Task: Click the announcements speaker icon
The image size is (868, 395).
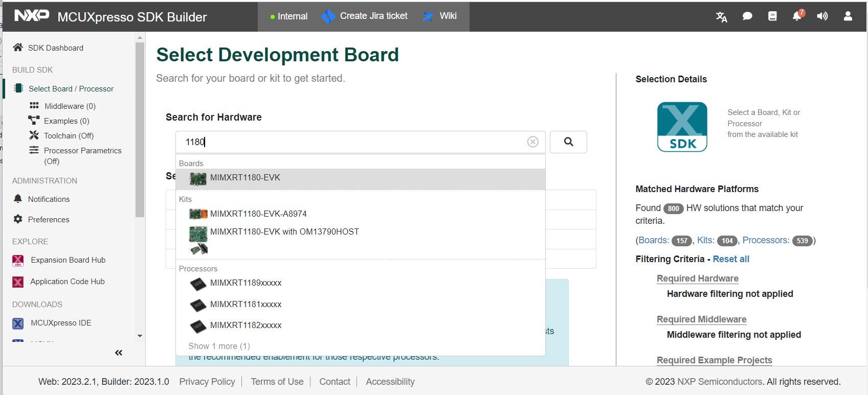Action: coord(822,16)
